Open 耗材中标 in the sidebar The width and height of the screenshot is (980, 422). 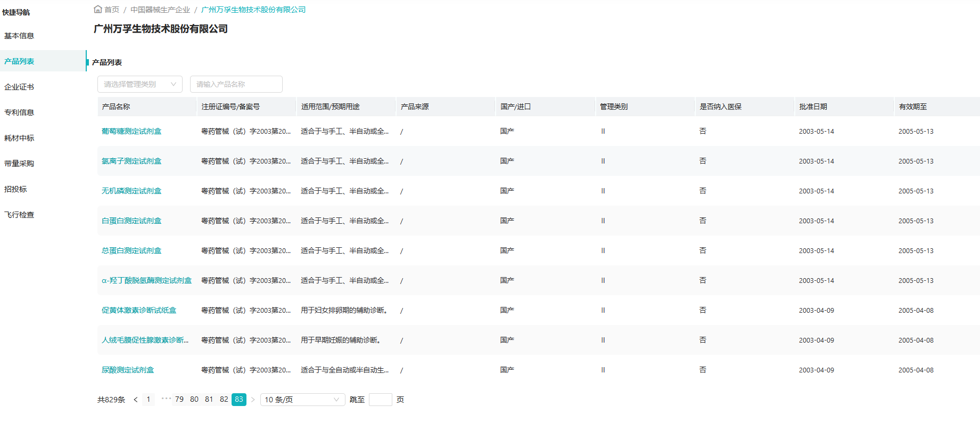(19, 138)
